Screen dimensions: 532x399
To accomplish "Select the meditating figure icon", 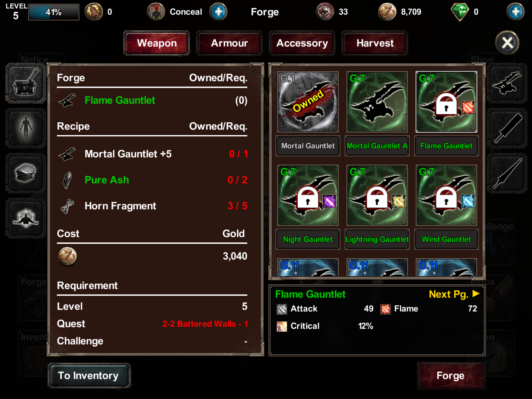I will pos(26,218).
